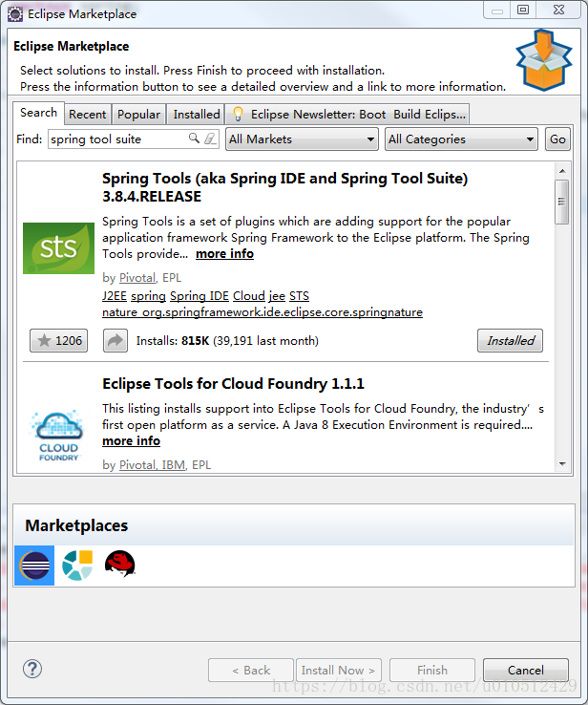Viewport: 588px width, 705px height.
Task: Click the Back button
Action: pos(251,670)
